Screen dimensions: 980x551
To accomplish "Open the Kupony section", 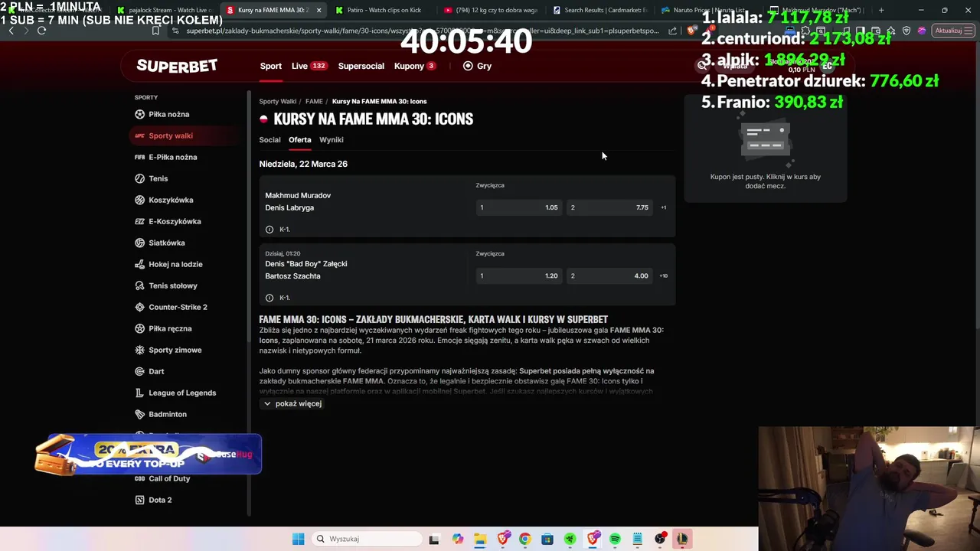I will point(415,66).
